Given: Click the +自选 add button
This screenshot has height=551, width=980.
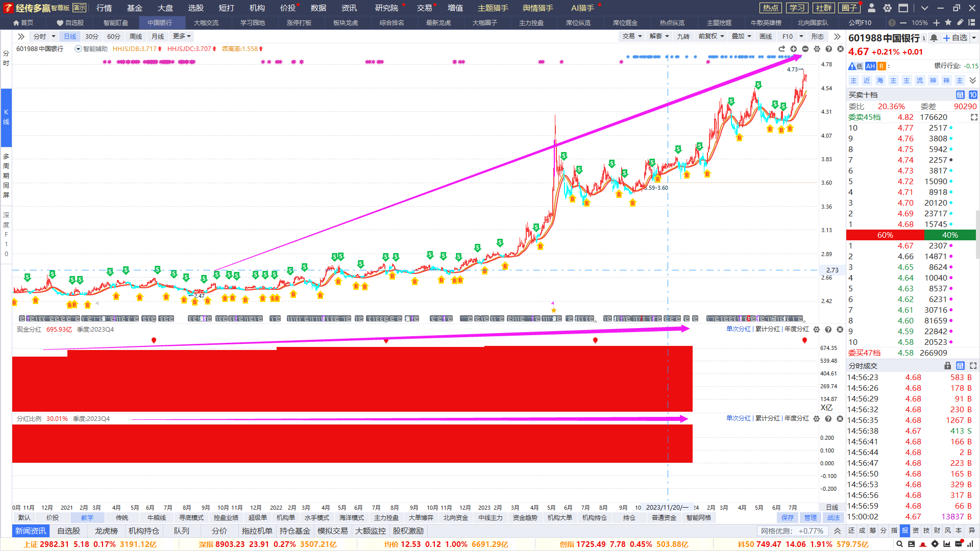Looking at the screenshot, I should click(x=955, y=38).
